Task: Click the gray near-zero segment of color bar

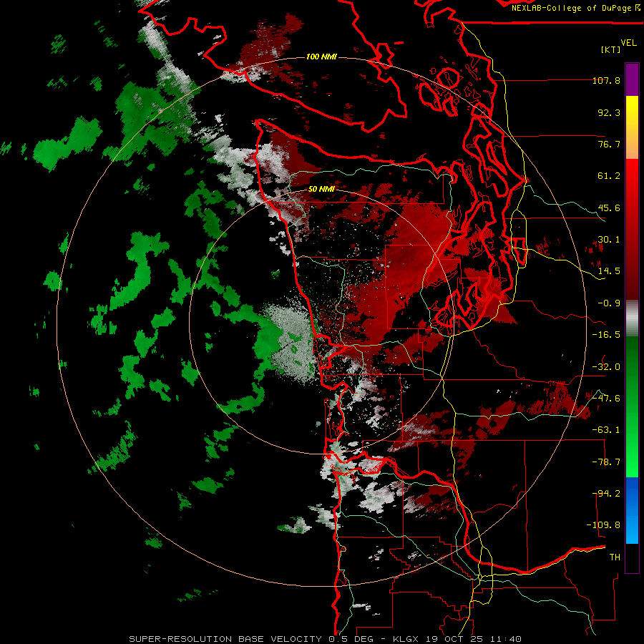Action: tap(632, 318)
